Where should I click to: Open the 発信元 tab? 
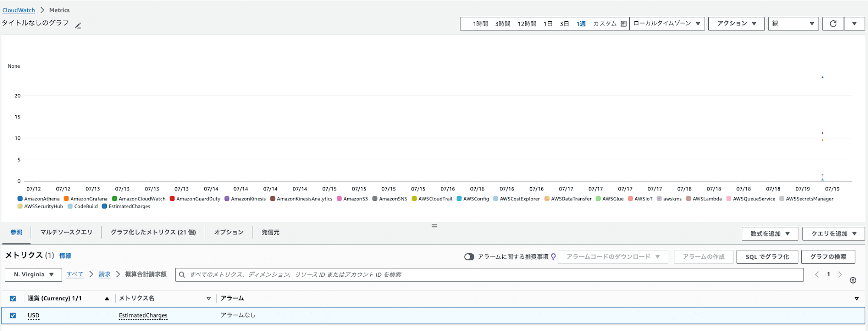[270, 233]
